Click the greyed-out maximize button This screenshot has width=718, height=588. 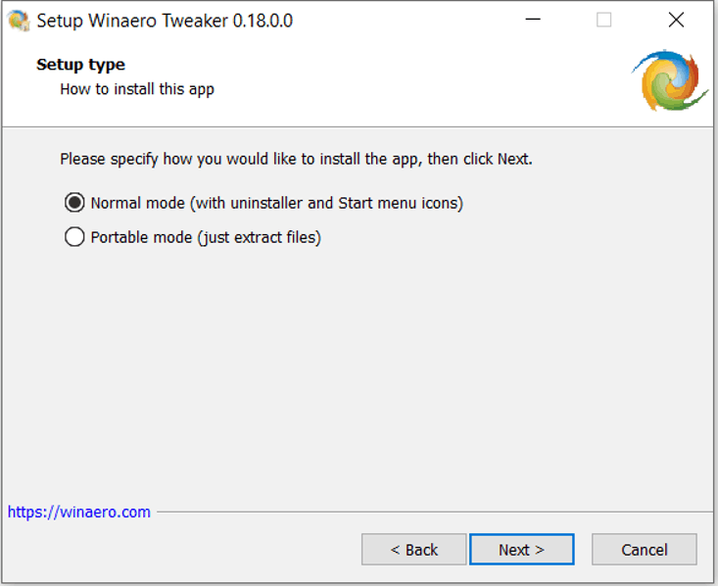[603, 20]
